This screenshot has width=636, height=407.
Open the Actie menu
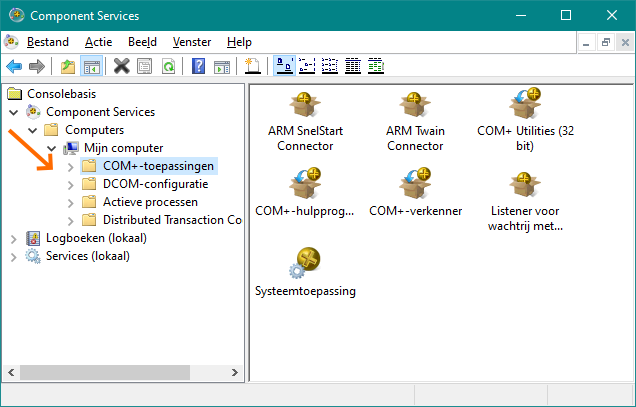pyautogui.click(x=98, y=42)
